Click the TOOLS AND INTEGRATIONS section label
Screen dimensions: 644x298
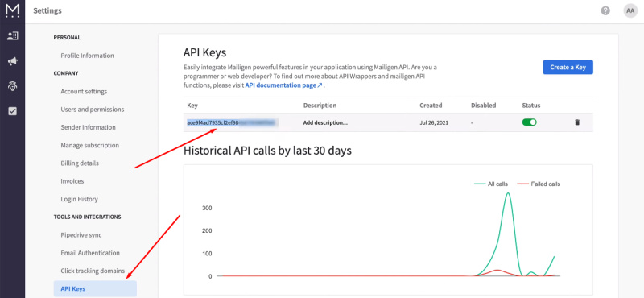click(x=87, y=217)
